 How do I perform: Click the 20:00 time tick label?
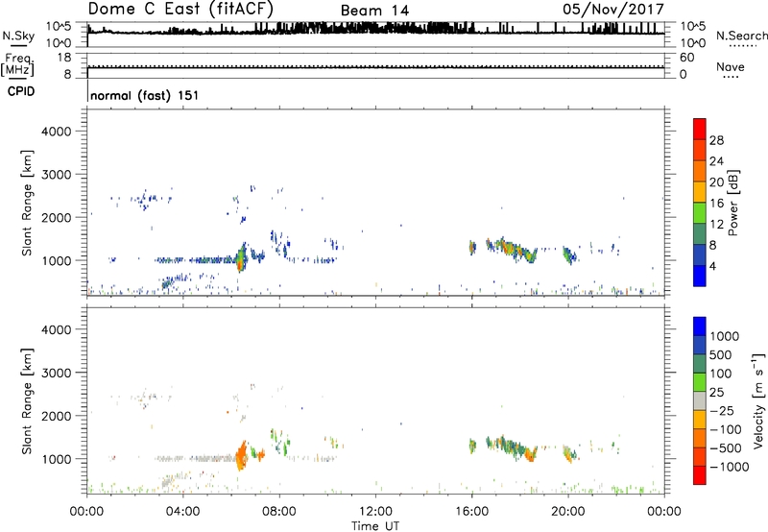568,512
